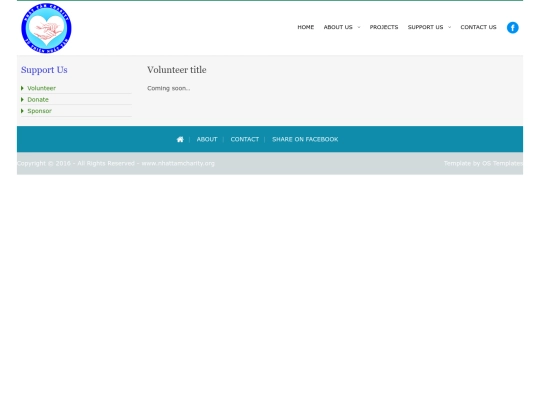
Task: Open CONTACT US in top navigation
Action: [478, 27]
